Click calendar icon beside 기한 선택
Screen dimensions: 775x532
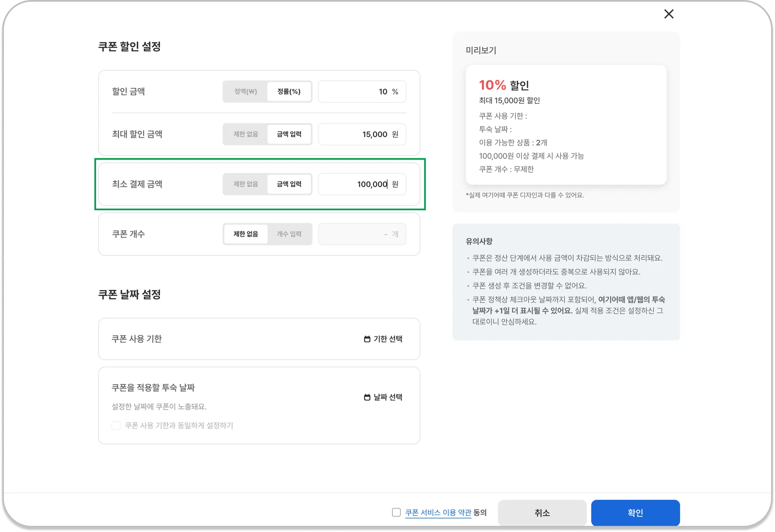tap(367, 339)
